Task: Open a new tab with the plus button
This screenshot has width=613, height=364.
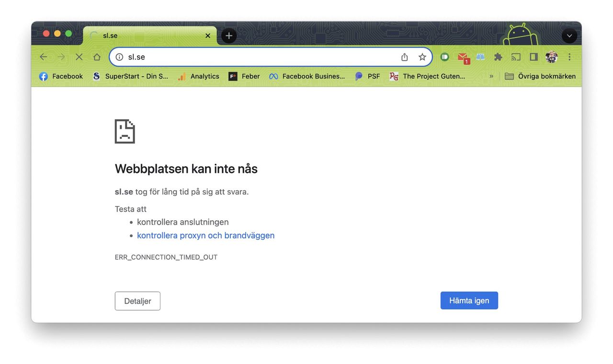Action: pos(228,35)
